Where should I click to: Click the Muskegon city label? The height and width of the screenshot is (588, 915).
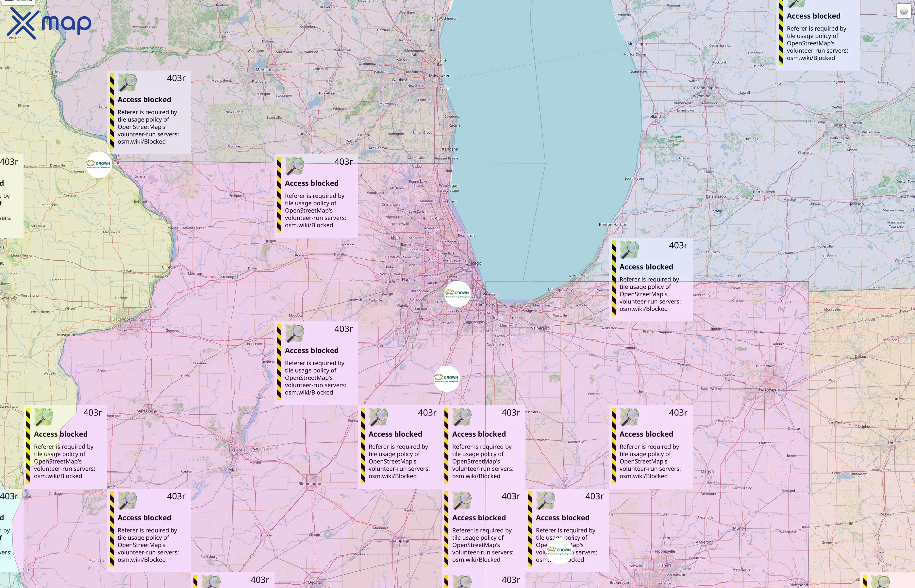[x=637, y=43]
